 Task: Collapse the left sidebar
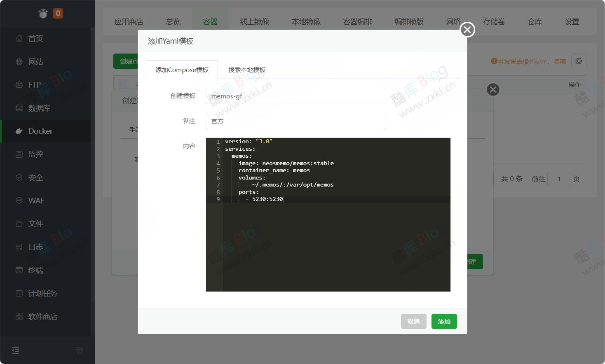16,350
